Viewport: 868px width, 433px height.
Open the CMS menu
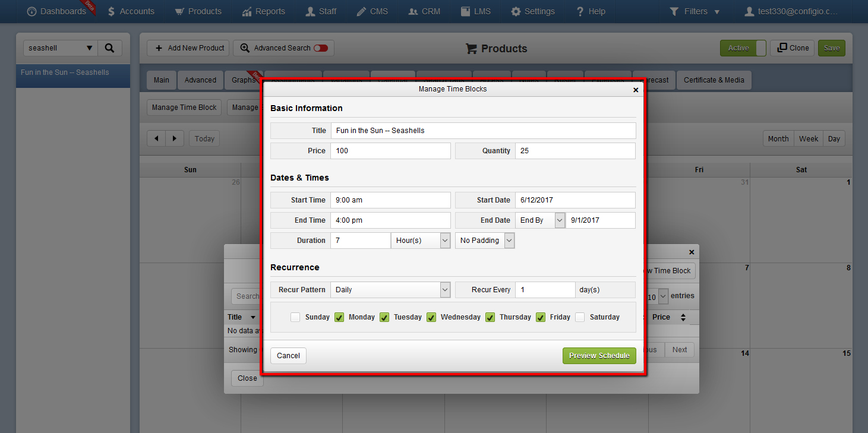pyautogui.click(x=373, y=11)
